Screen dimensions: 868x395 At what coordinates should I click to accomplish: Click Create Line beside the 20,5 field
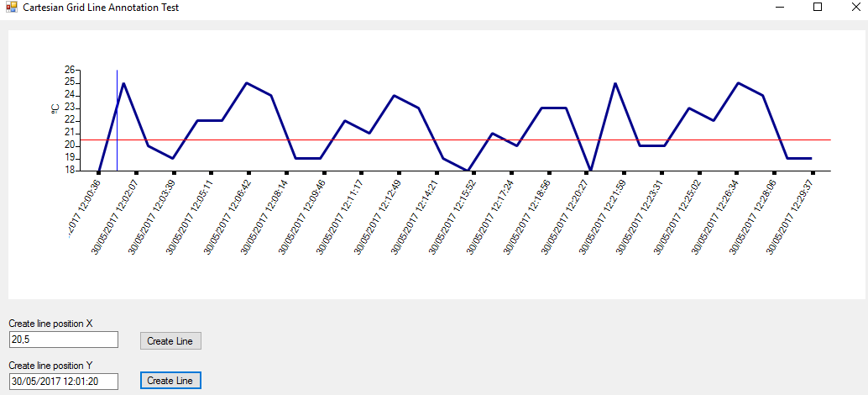[170, 340]
